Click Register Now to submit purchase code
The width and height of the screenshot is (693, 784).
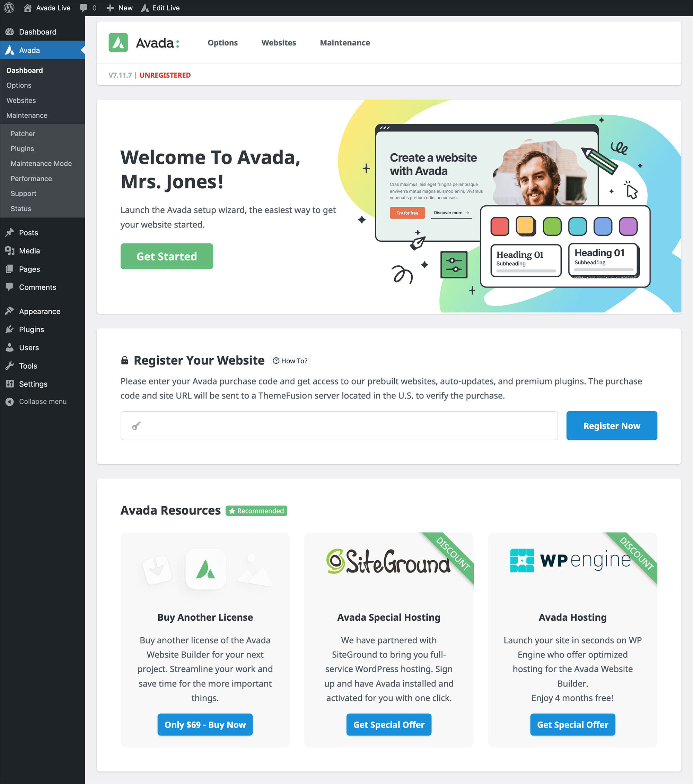(611, 425)
